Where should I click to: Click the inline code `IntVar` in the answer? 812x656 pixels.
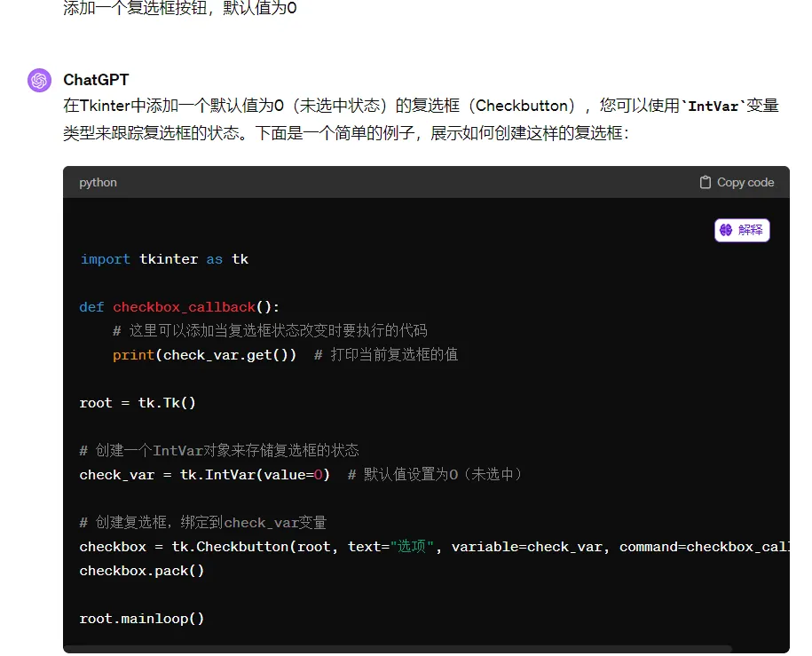pyautogui.click(x=713, y=107)
